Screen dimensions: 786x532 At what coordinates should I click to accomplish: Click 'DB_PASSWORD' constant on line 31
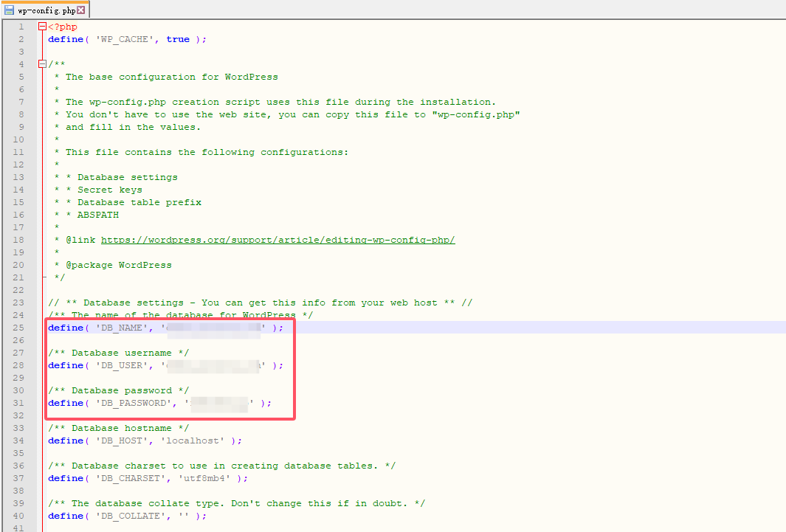click(x=134, y=404)
